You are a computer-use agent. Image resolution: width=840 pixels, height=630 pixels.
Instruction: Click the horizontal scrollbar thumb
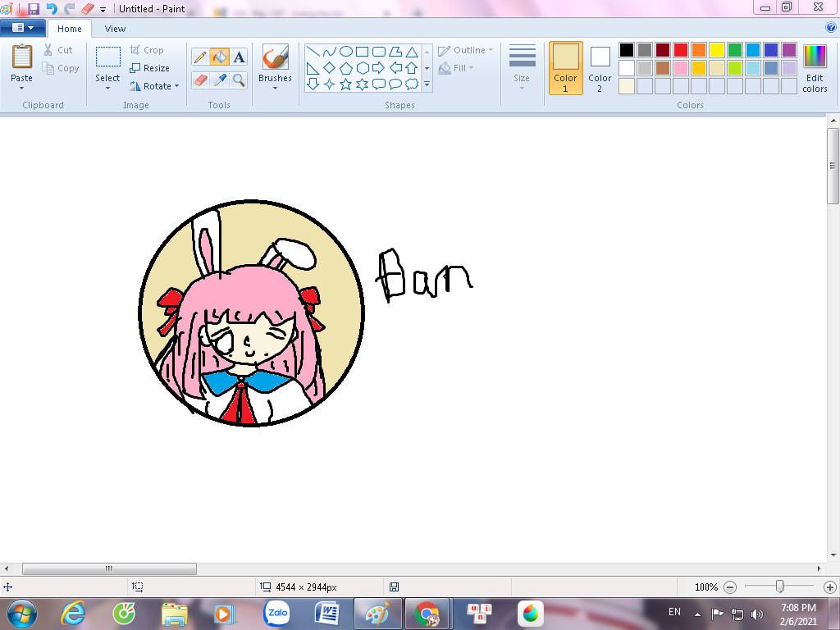tap(109, 569)
